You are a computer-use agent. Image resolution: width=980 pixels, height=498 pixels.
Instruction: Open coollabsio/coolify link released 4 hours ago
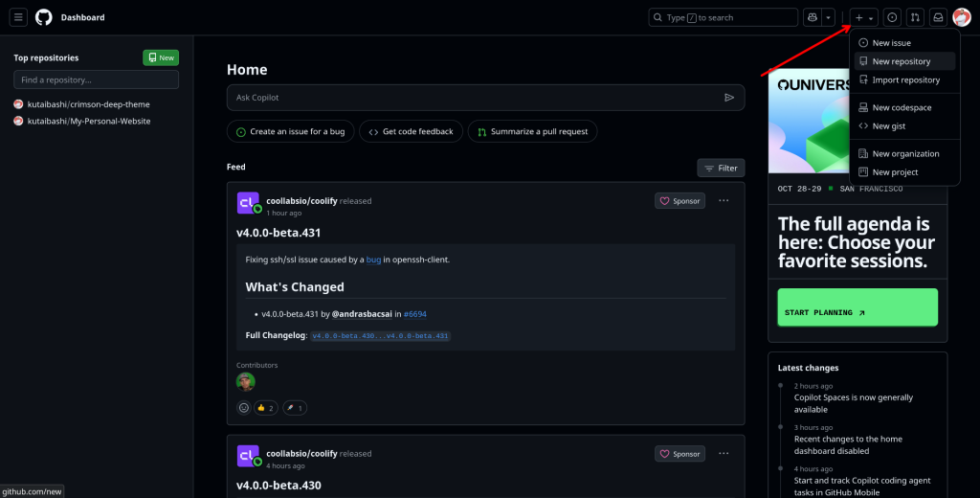click(301, 454)
